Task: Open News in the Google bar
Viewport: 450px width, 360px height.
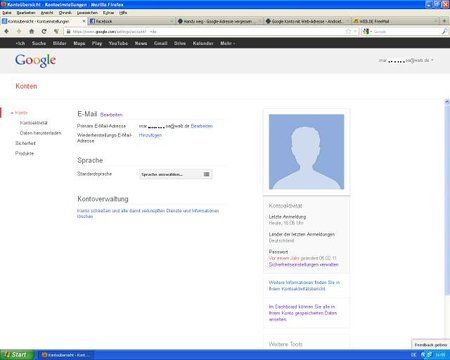Action: tap(141, 43)
